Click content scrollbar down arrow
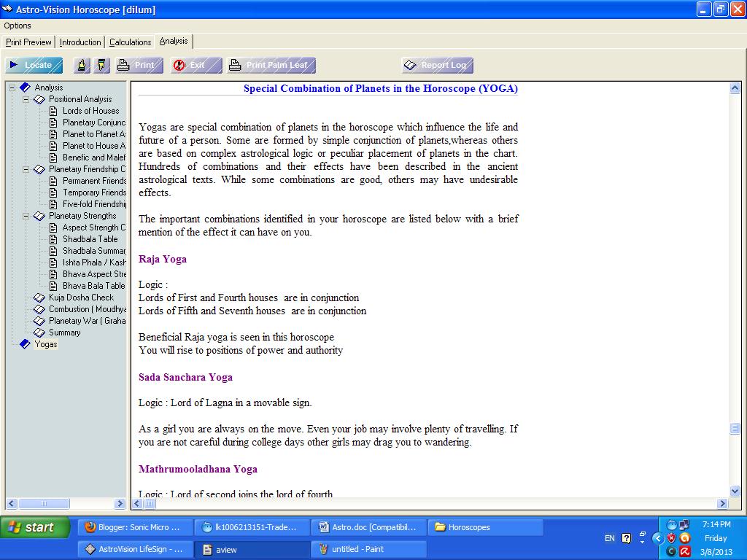The width and height of the screenshot is (747, 560). pyautogui.click(x=735, y=491)
